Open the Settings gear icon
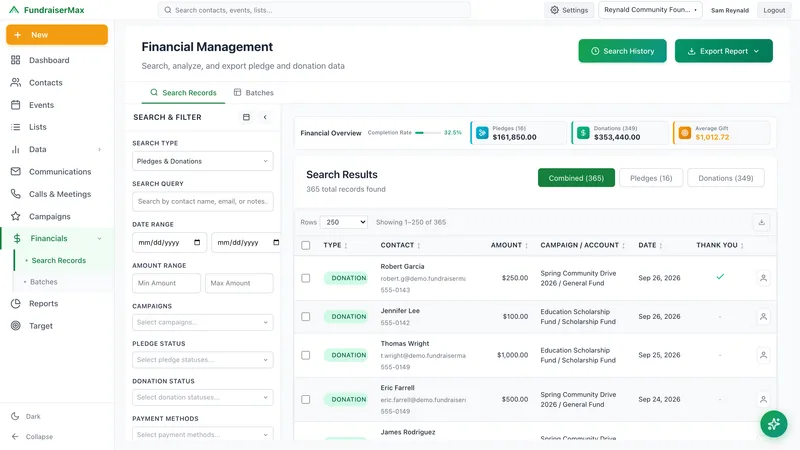The image size is (800, 450). [555, 10]
